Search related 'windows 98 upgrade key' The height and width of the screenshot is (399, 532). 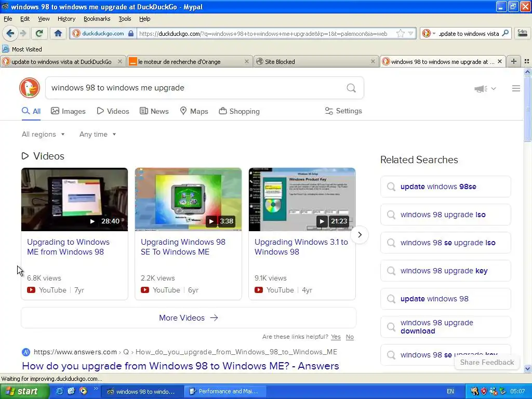(445, 271)
